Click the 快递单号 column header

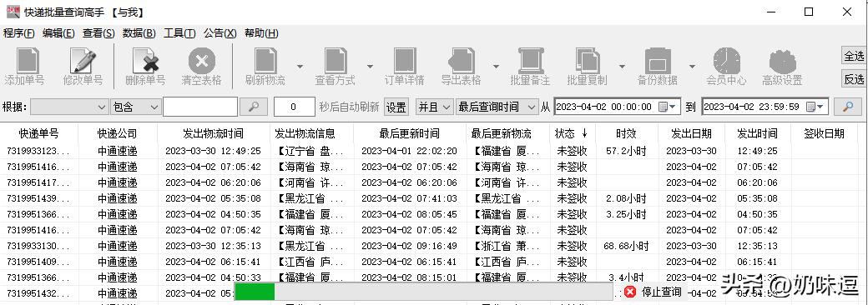38,133
